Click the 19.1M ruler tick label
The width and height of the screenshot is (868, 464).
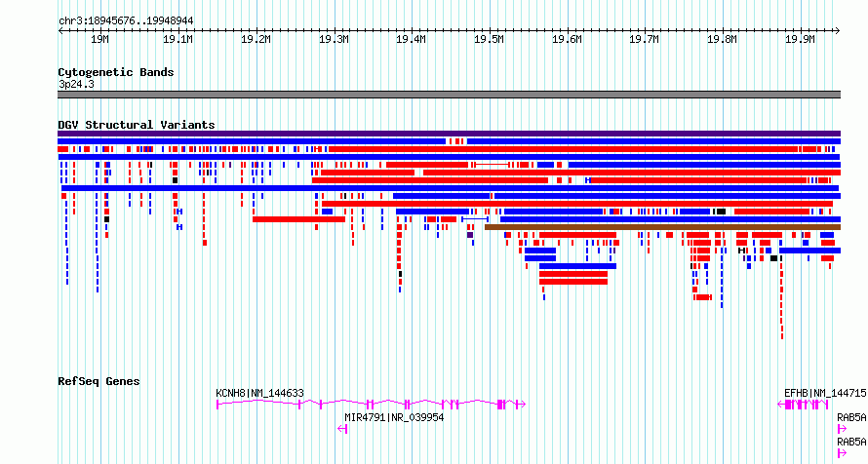(178, 39)
